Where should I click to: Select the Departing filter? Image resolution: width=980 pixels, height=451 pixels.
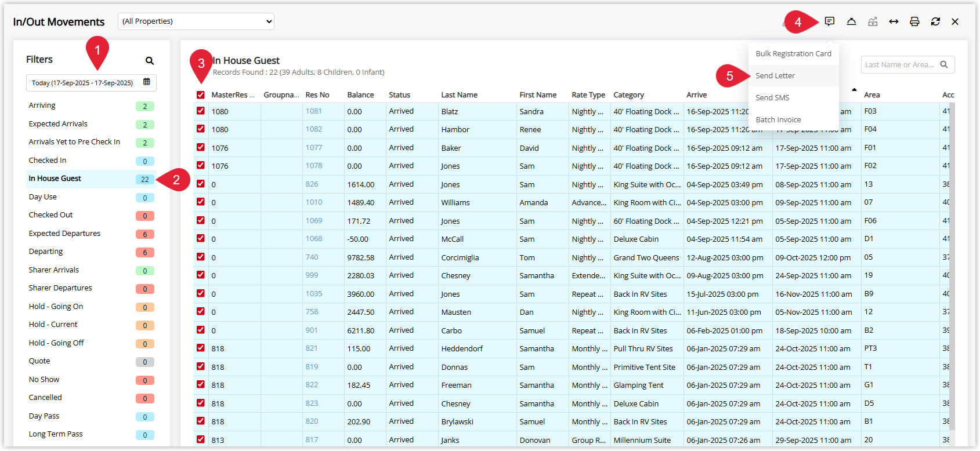coord(91,252)
